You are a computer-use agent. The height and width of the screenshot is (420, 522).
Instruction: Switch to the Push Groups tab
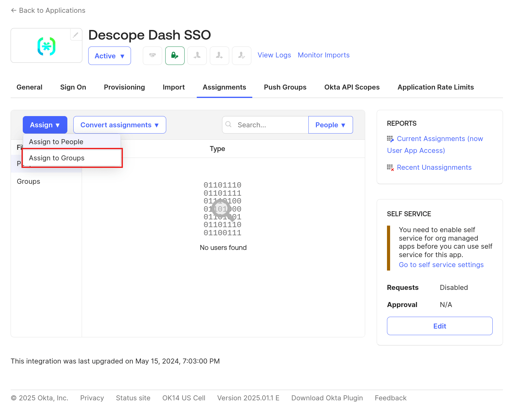[x=285, y=87]
